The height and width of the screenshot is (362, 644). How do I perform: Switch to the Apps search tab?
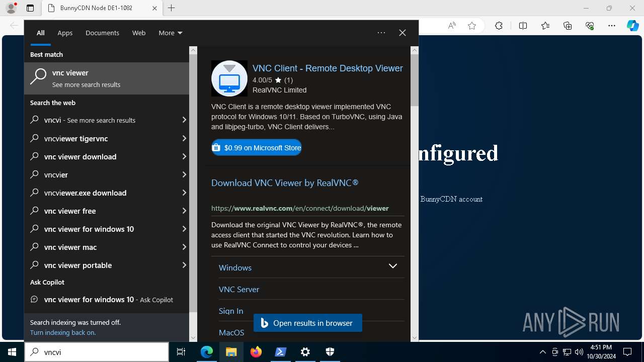coord(65,33)
